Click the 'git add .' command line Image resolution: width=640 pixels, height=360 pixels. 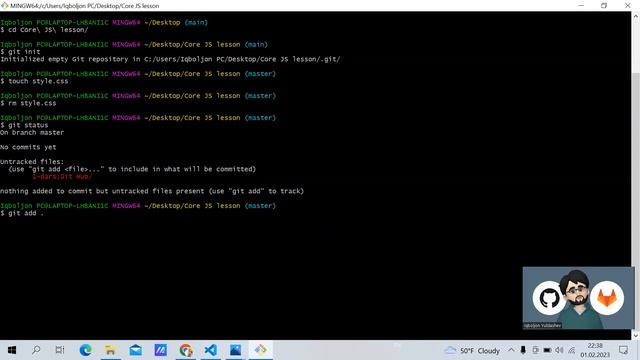click(x=22, y=213)
